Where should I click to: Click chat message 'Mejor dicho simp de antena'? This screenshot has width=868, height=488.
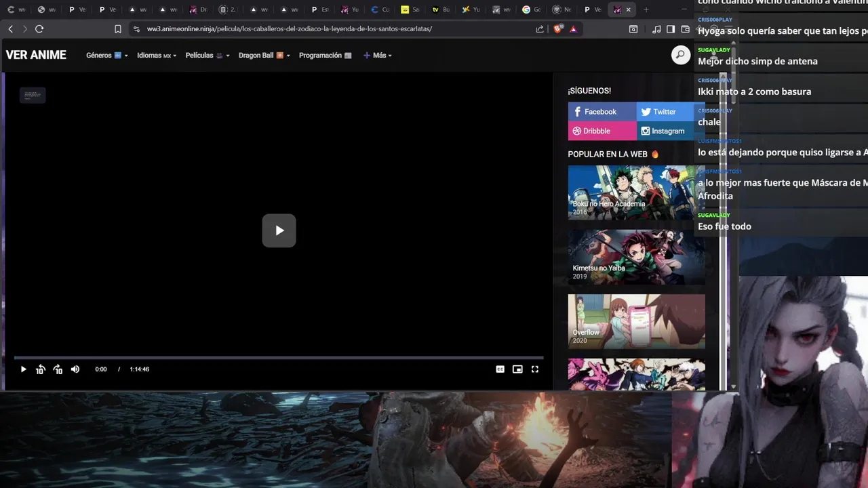pos(757,61)
